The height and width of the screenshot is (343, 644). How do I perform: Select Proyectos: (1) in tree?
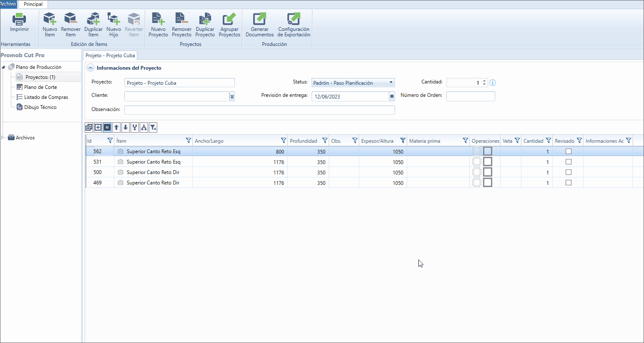[40, 77]
